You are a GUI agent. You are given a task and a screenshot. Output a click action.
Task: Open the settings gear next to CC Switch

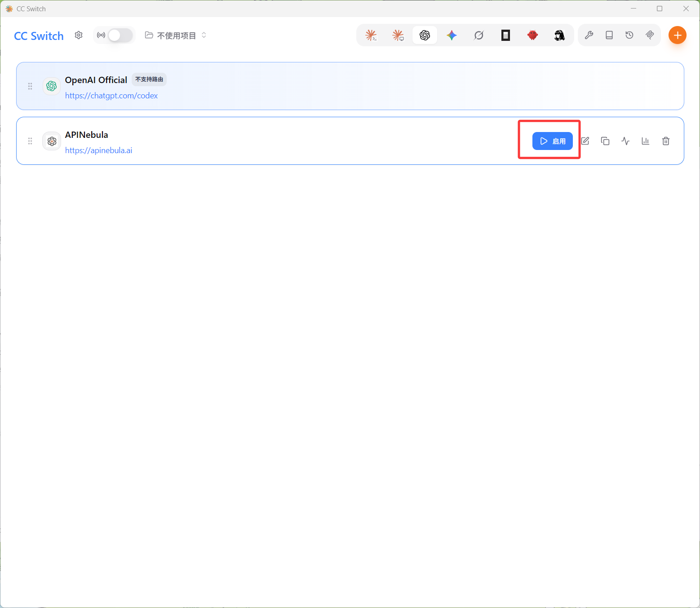pos(79,35)
